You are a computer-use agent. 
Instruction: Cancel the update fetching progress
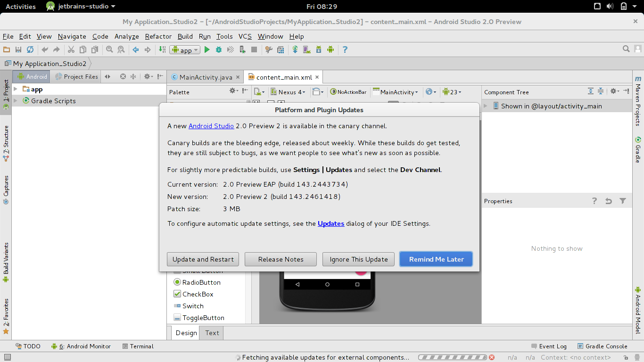pyautogui.click(x=492, y=357)
